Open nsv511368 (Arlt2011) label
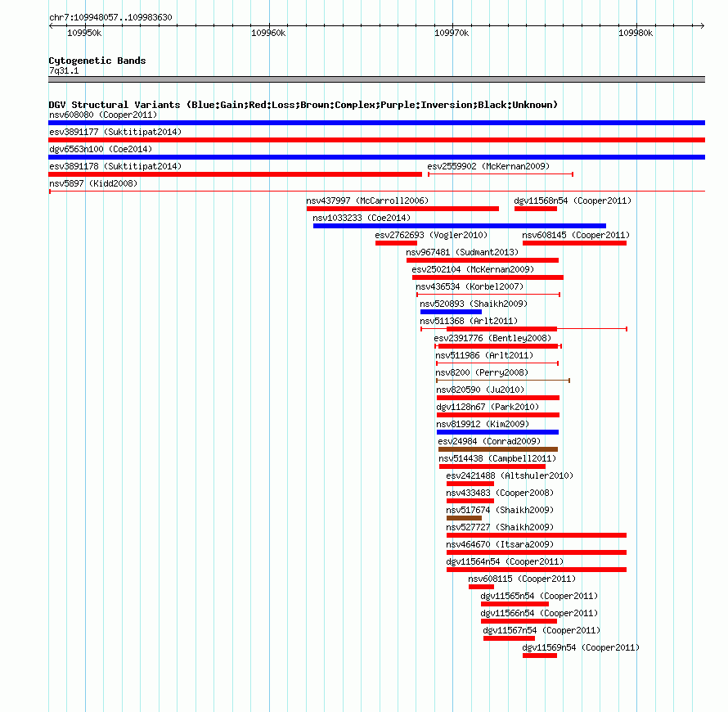Viewport: 728px width, 712px height. coord(469,321)
